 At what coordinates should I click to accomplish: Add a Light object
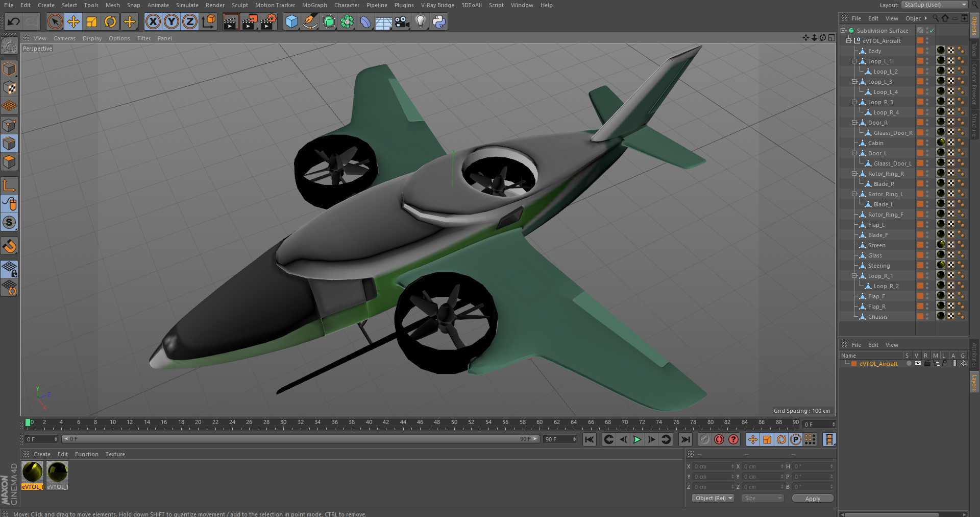pyautogui.click(x=421, y=21)
